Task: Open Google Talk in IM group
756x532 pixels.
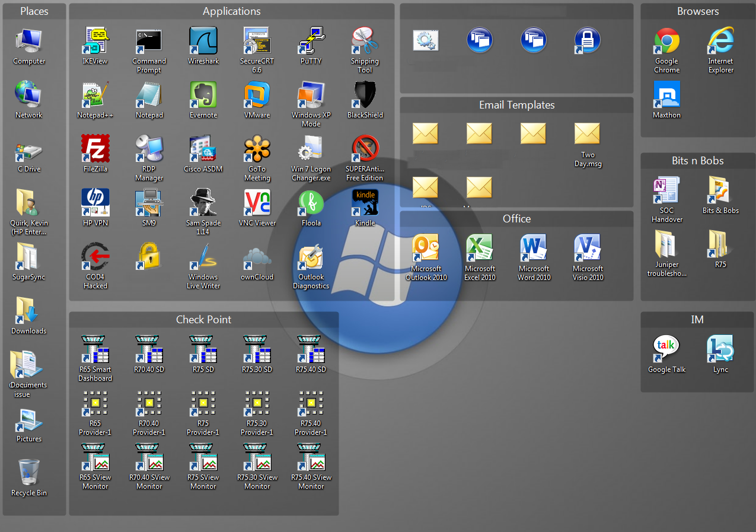Action: click(666, 350)
